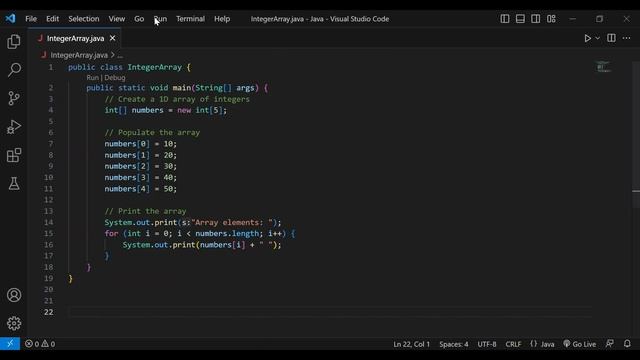Split the editor to the right
The width and height of the screenshot is (640, 360).
tap(611, 38)
